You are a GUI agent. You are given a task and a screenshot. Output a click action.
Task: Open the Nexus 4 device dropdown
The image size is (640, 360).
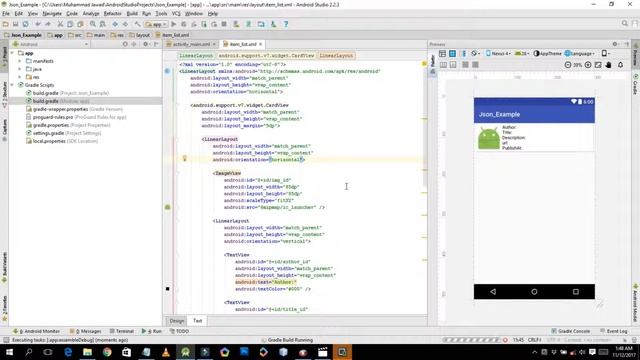click(498, 53)
